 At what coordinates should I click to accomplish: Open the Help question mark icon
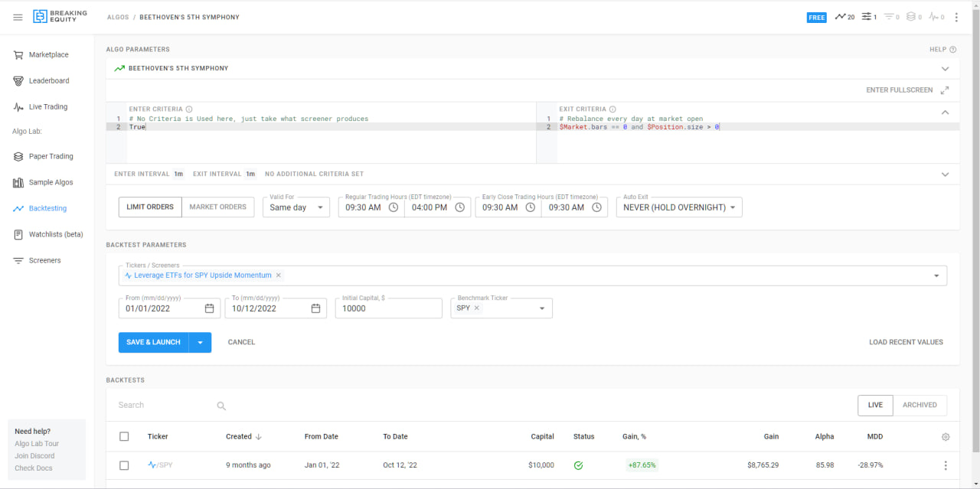click(x=953, y=50)
